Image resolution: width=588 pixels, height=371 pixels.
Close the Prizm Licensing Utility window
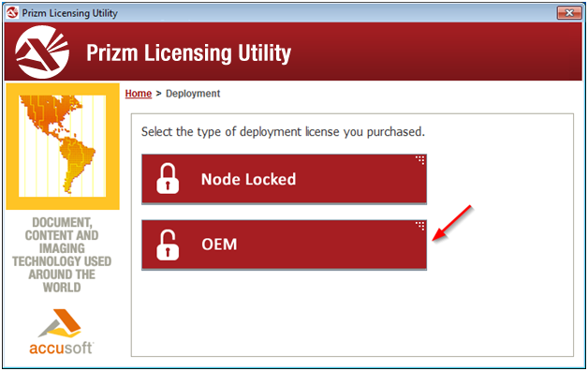(x=569, y=13)
